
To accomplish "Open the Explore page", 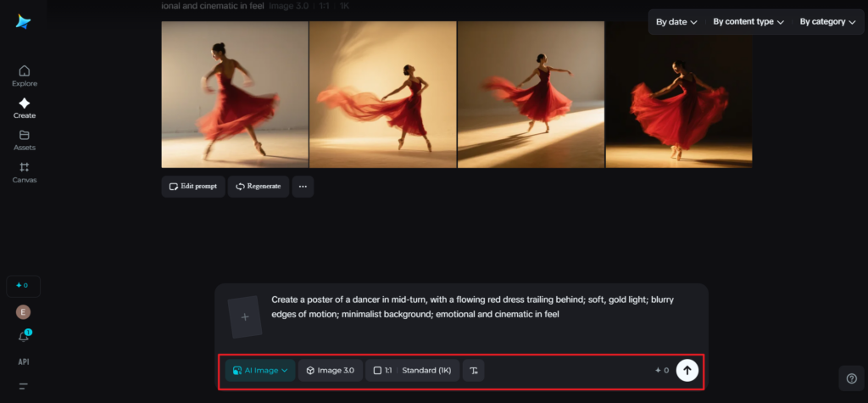I will click(x=25, y=76).
